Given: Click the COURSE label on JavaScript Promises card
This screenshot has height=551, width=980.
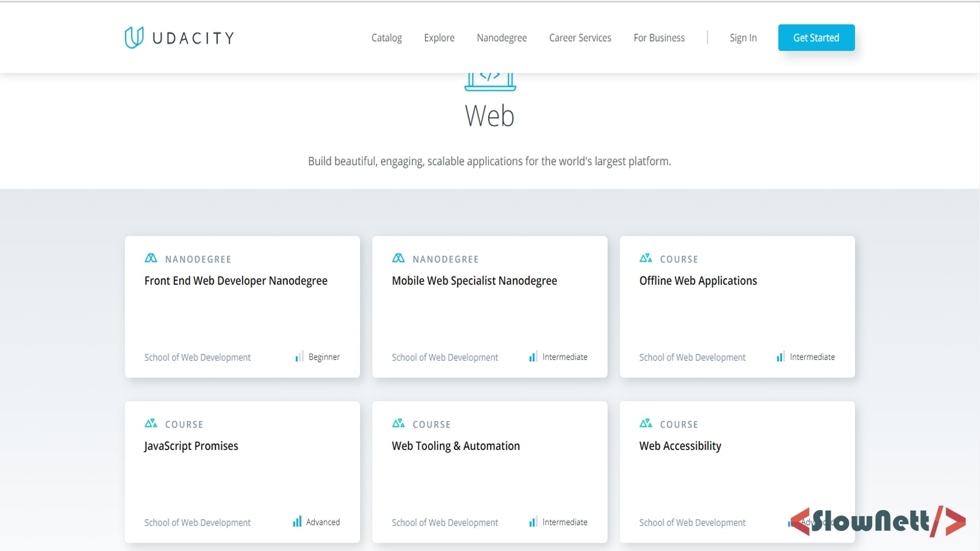Looking at the screenshot, I should [184, 424].
